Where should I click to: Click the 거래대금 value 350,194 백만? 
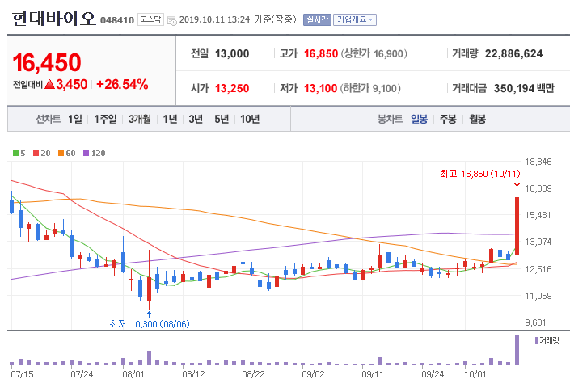[x=524, y=88]
